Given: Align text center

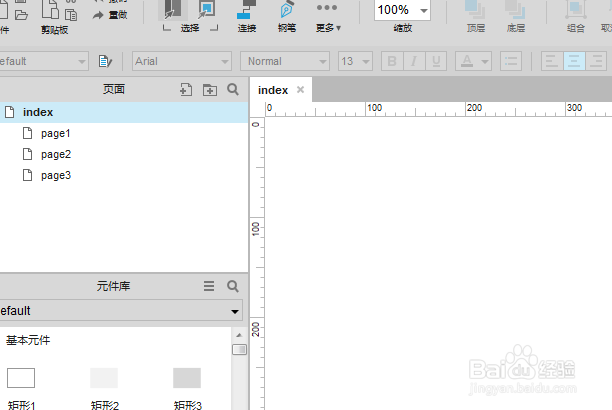Looking at the screenshot, I should pos(574,61).
